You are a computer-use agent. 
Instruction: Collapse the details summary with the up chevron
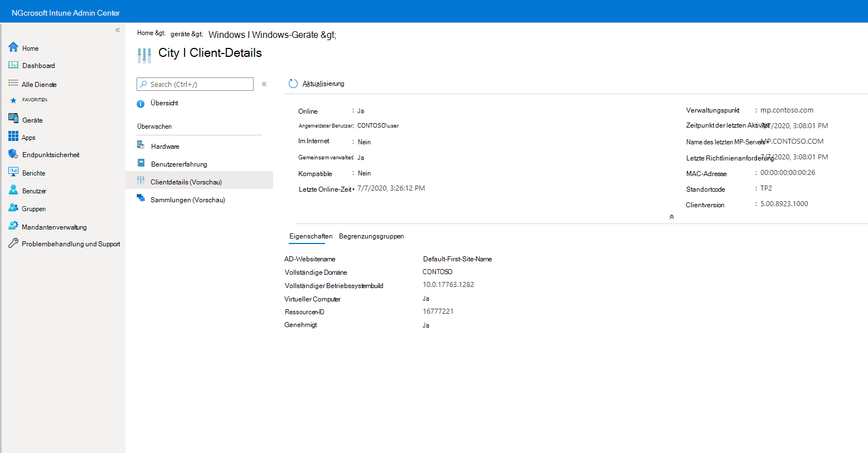(x=672, y=217)
